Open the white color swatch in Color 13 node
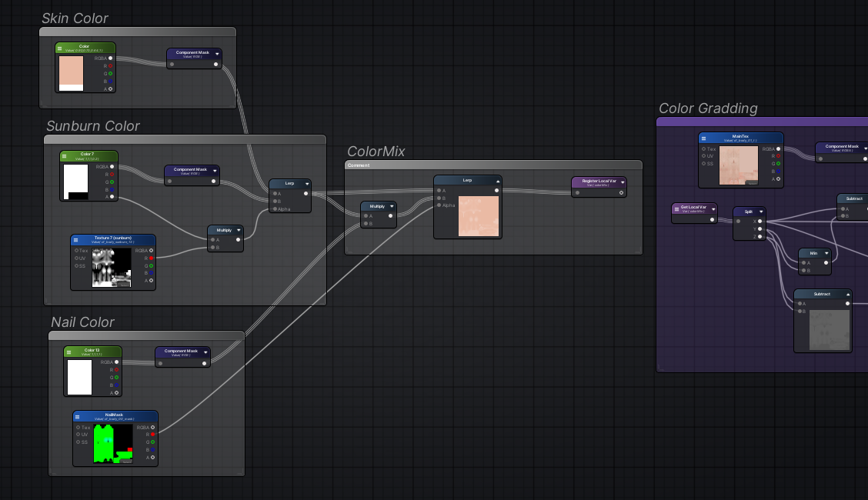 [x=80, y=377]
